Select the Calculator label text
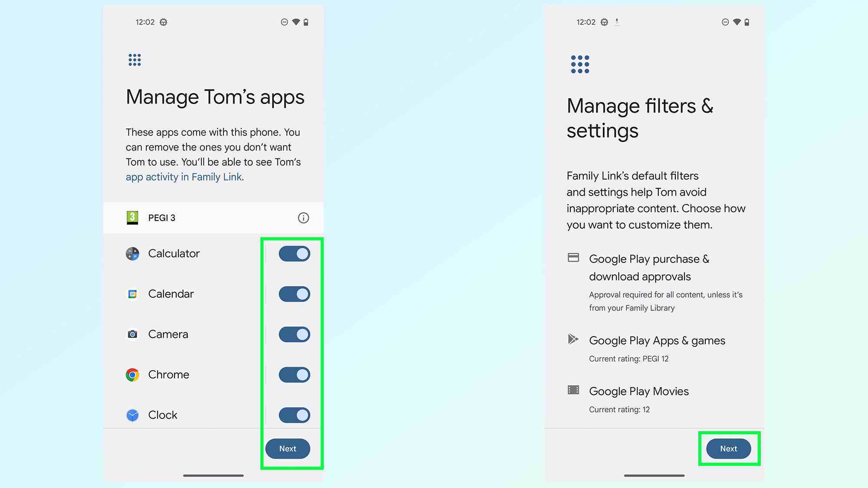Image resolution: width=868 pixels, height=488 pixels. (174, 254)
